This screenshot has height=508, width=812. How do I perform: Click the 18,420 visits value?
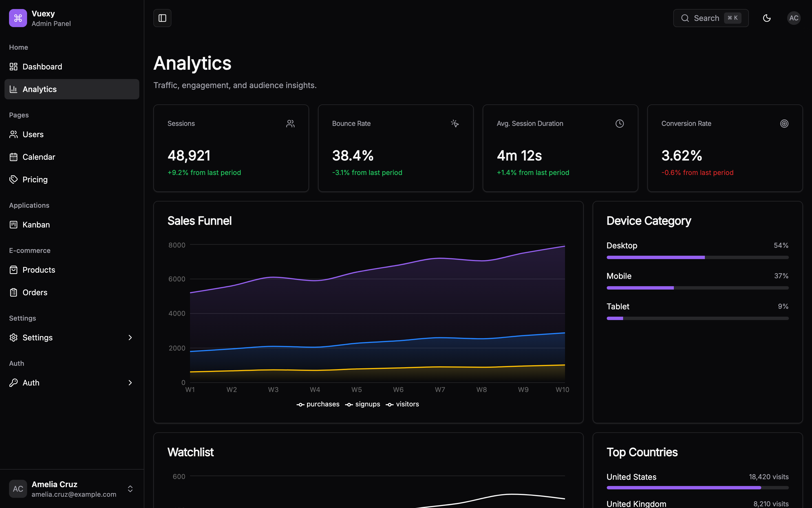pyautogui.click(x=769, y=477)
